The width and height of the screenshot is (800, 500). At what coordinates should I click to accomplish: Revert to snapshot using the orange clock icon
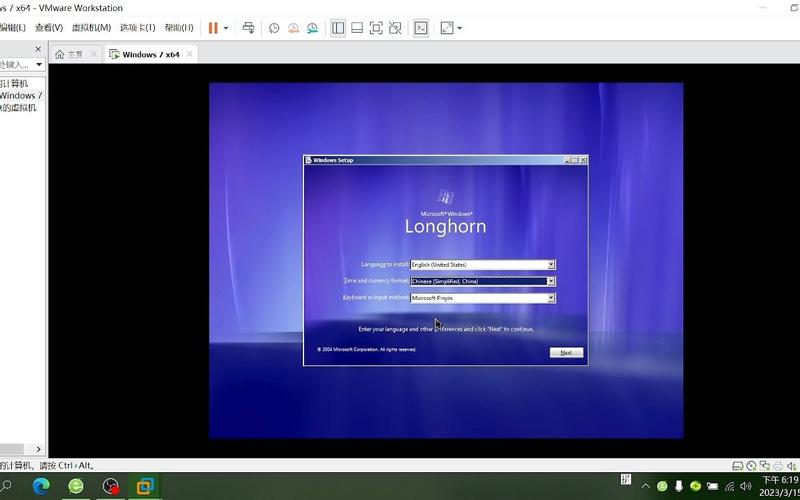[293, 28]
